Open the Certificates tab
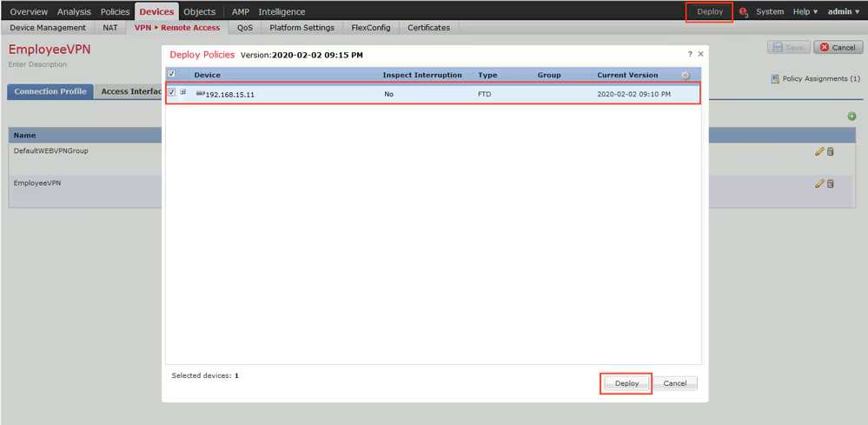868x425 pixels. (428, 28)
